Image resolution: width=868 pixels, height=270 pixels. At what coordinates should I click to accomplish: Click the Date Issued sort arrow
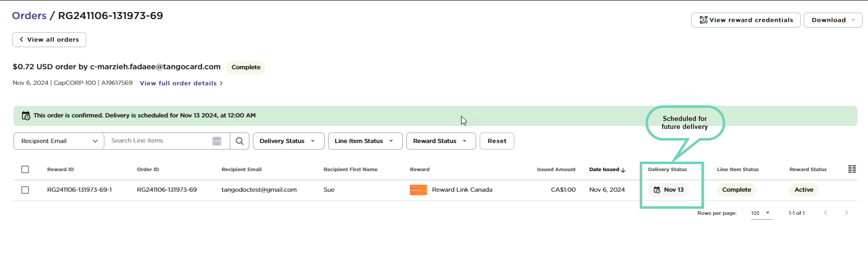(623, 170)
